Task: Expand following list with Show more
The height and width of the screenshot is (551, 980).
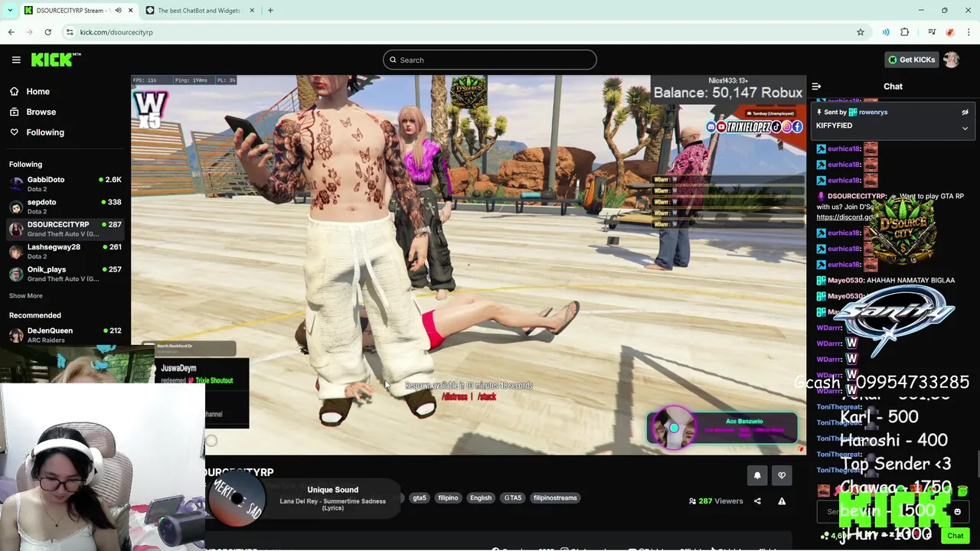Action: [25, 295]
